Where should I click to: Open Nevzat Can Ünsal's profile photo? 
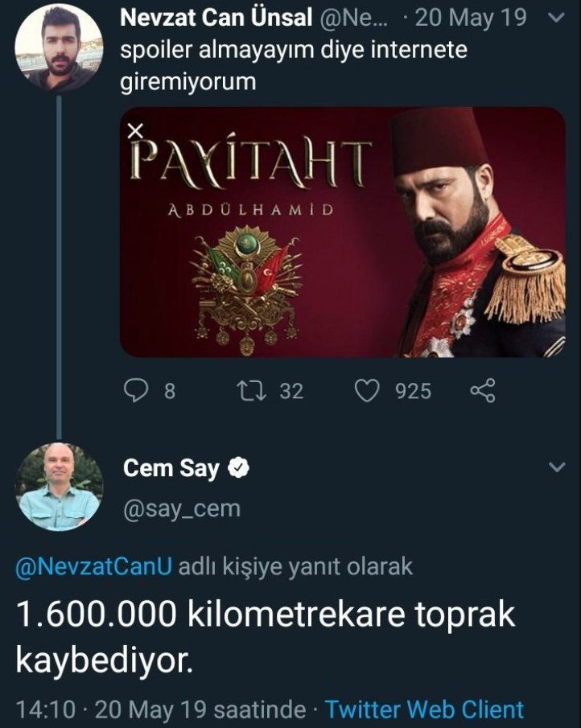point(59,47)
